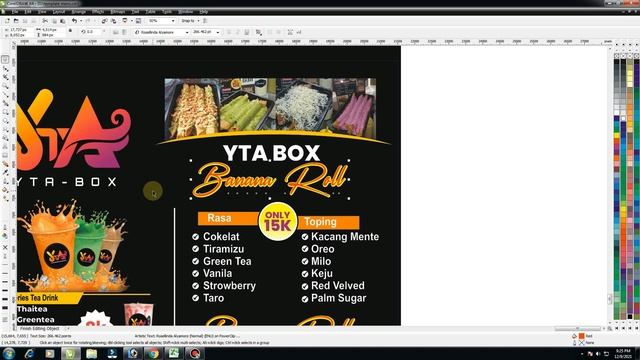Toggle underline on the selected text
640x360 pixels.
coord(247,32)
